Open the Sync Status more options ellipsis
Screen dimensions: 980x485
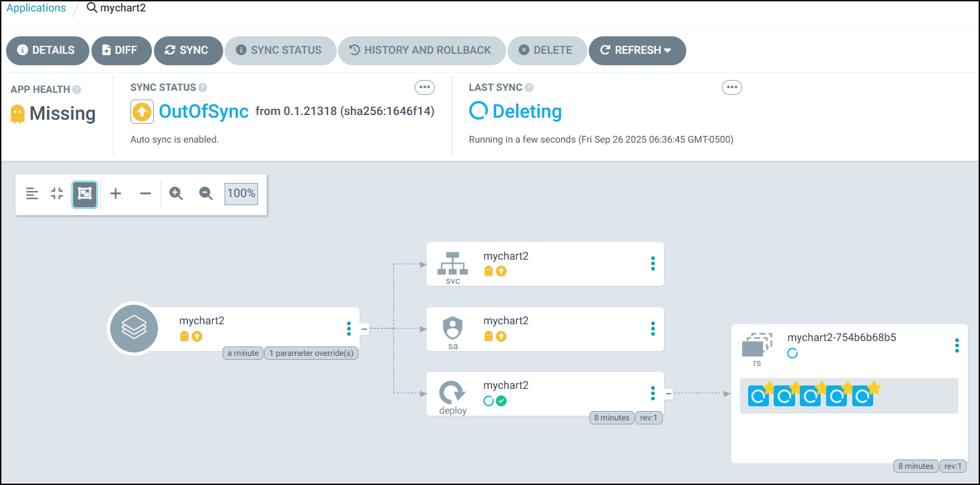pos(424,87)
